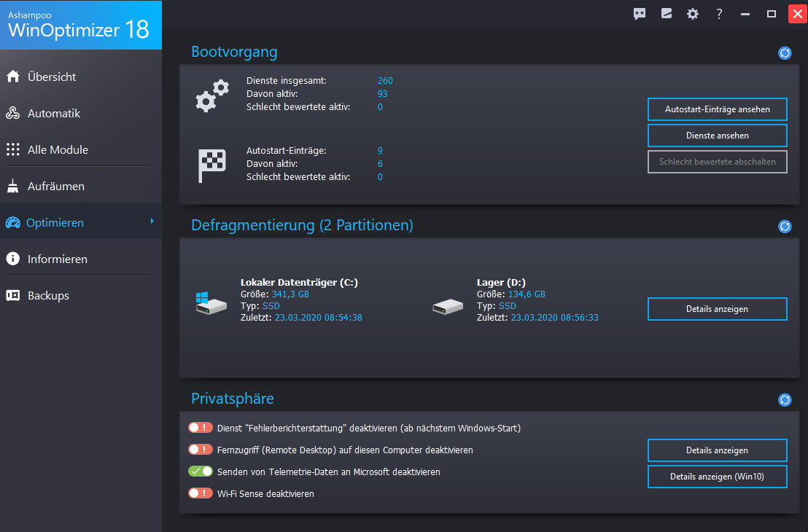
Task: Turn off telemetry data deactivation toggle
Action: pos(201,472)
